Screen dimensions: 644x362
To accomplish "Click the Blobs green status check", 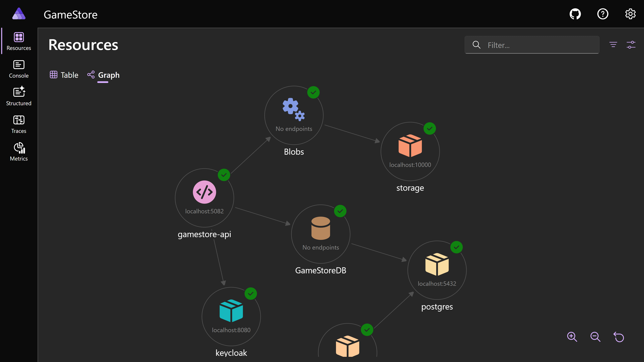I will pyautogui.click(x=313, y=93).
